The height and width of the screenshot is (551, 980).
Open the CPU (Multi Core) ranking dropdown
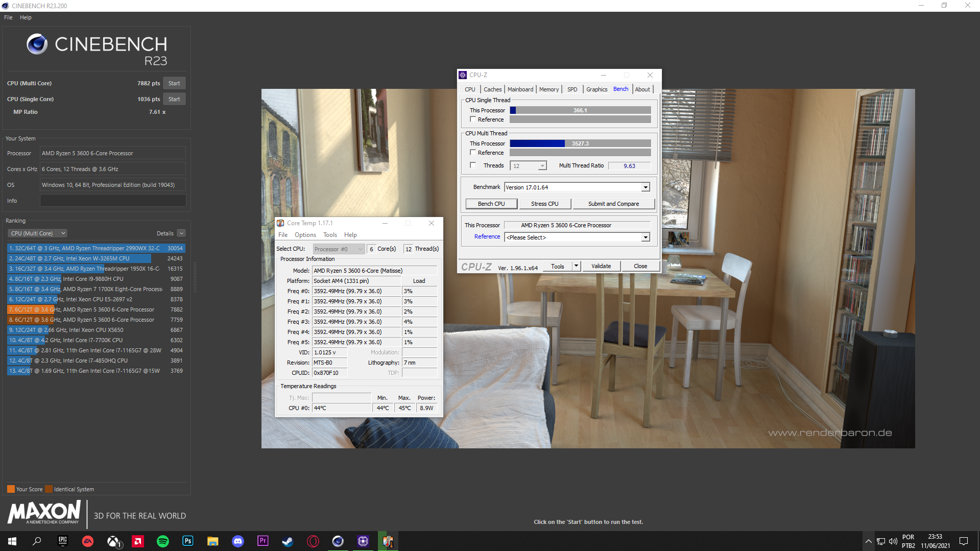tap(37, 233)
